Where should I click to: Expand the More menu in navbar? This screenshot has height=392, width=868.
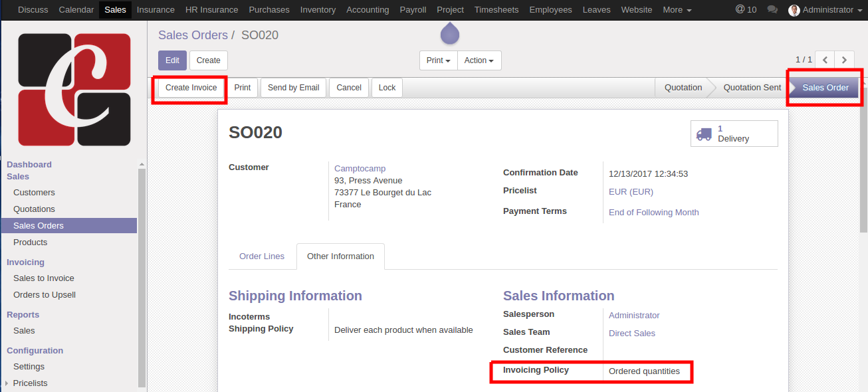click(677, 10)
